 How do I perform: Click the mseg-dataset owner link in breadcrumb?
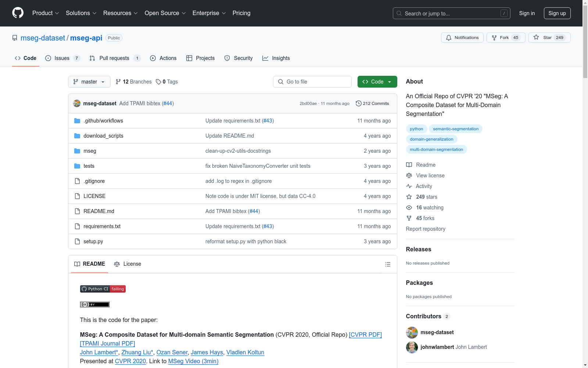[43, 38]
